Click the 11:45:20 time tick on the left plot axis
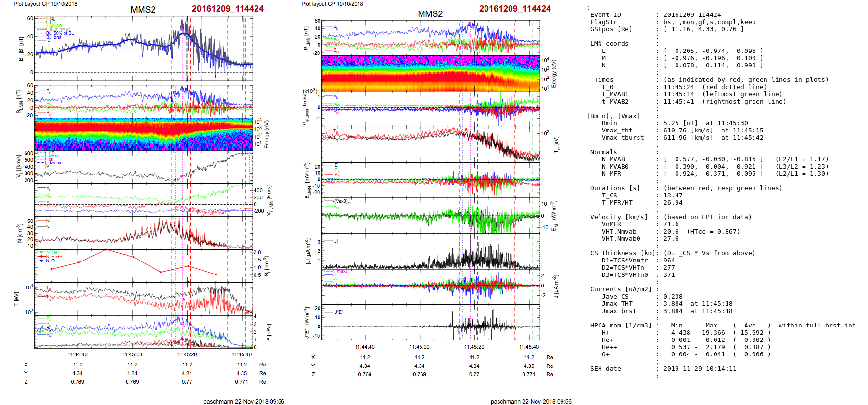 coord(187,354)
